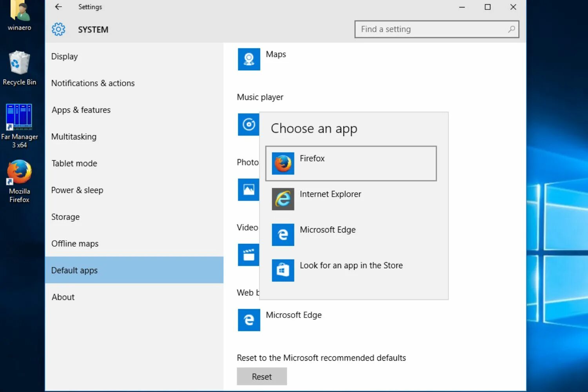Viewport: 588px width, 392px height.
Task: Open Offline maps settings
Action: [134, 243]
